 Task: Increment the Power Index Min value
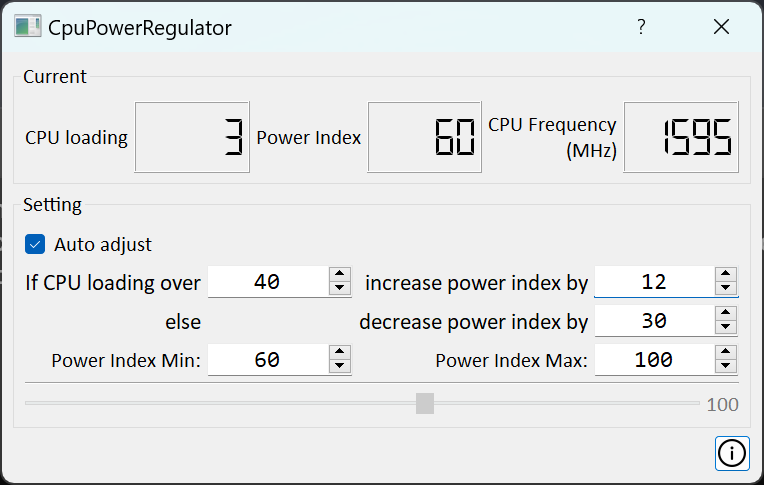(340, 353)
